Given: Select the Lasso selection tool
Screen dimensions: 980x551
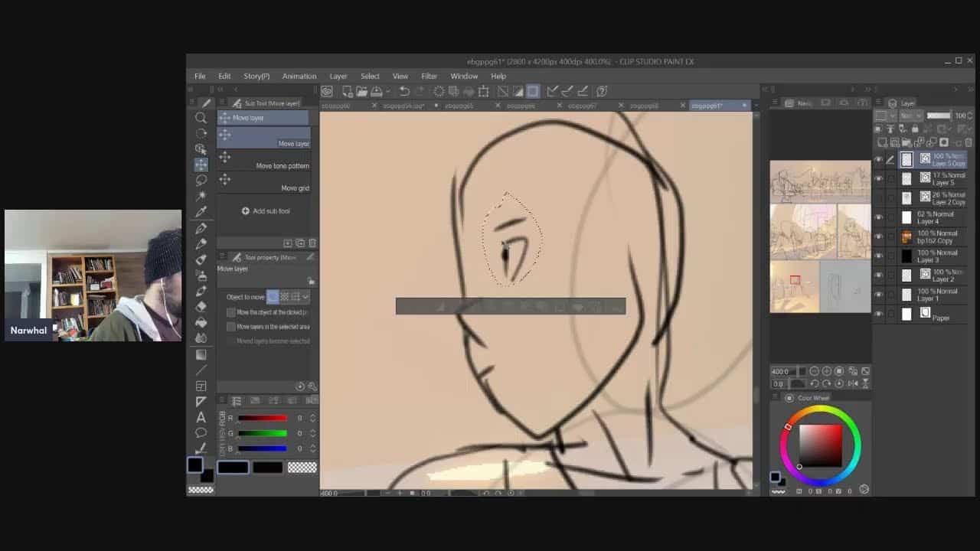Looking at the screenshot, I should pos(201,181).
